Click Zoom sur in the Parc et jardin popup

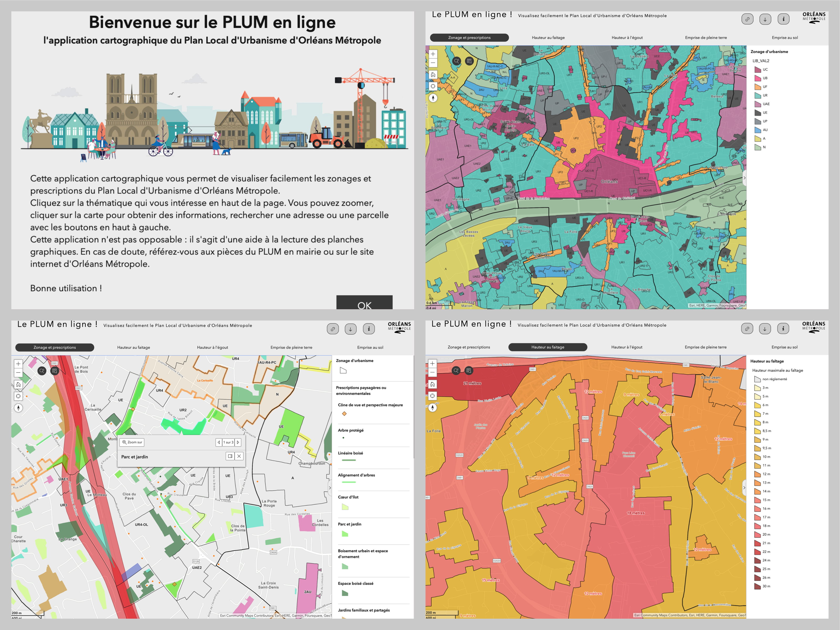(x=132, y=442)
